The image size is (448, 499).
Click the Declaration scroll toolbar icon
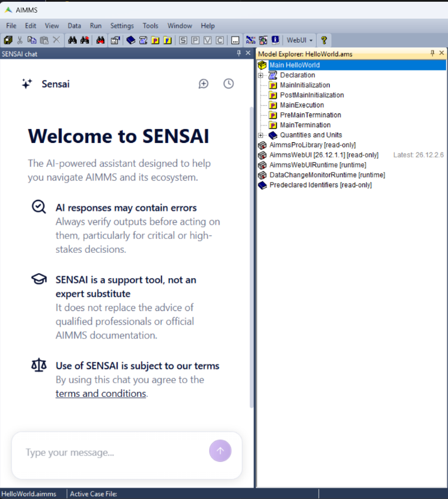(143, 40)
